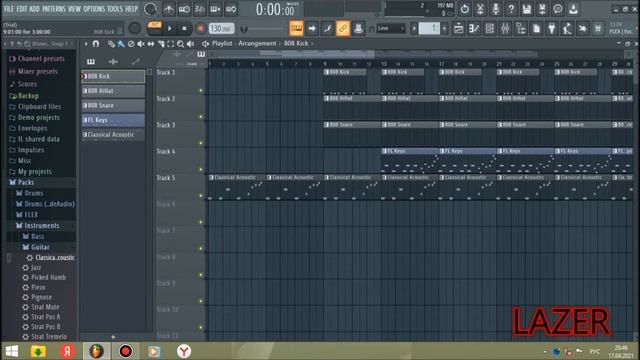Toggle the metronome icon

pos(169,9)
